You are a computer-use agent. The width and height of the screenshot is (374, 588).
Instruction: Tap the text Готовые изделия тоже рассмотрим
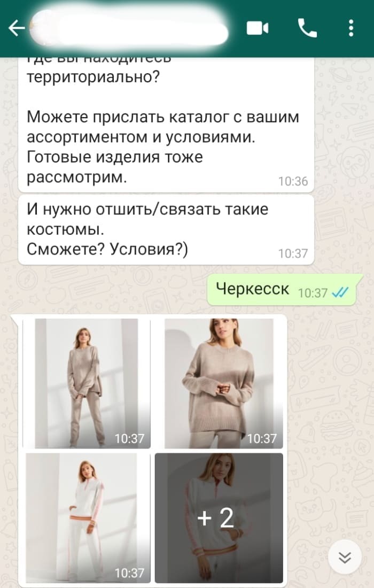point(115,167)
